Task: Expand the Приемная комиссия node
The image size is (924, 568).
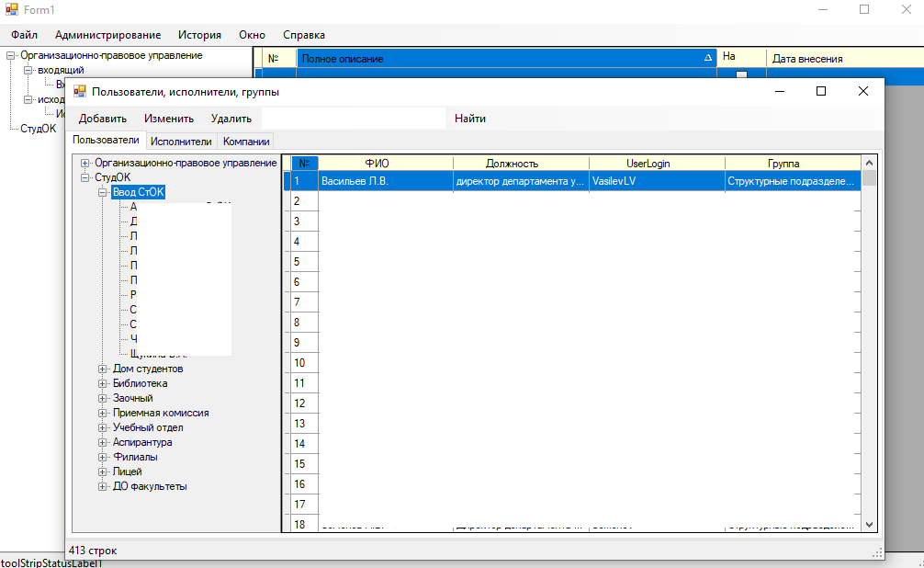Action: tap(103, 413)
